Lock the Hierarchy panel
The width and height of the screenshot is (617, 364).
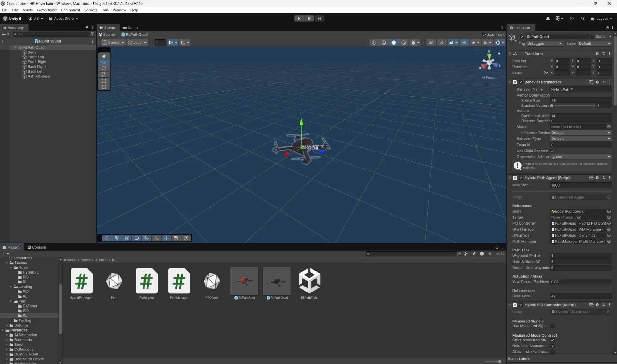pos(87,27)
